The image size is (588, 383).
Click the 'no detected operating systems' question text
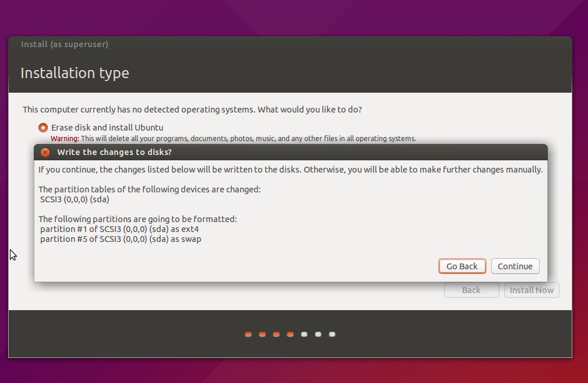[192, 110]
